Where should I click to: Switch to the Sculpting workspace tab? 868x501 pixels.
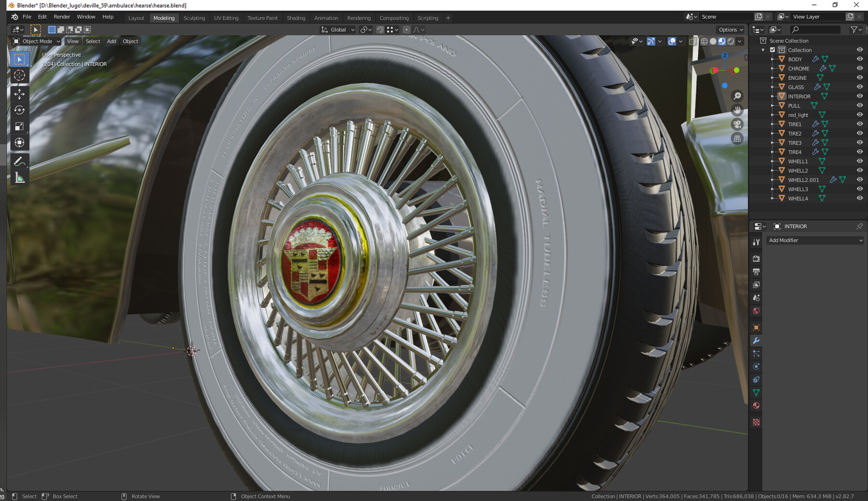[x=194, y=18]
